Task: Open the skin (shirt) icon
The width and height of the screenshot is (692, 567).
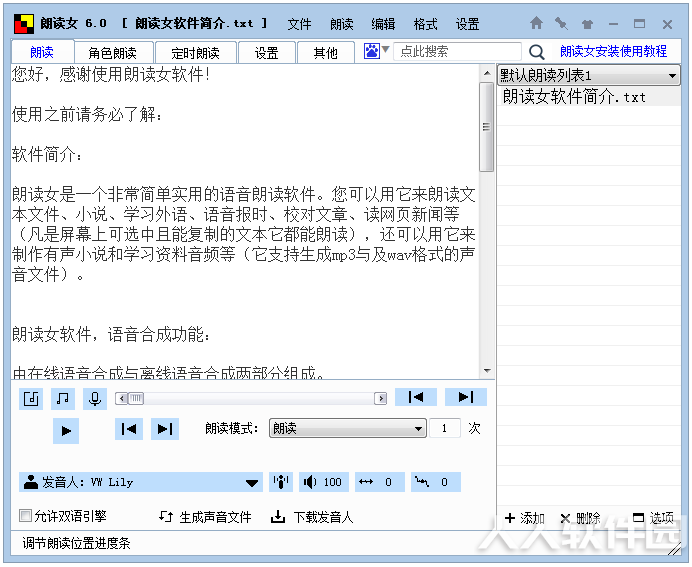Action: [587, 24]
